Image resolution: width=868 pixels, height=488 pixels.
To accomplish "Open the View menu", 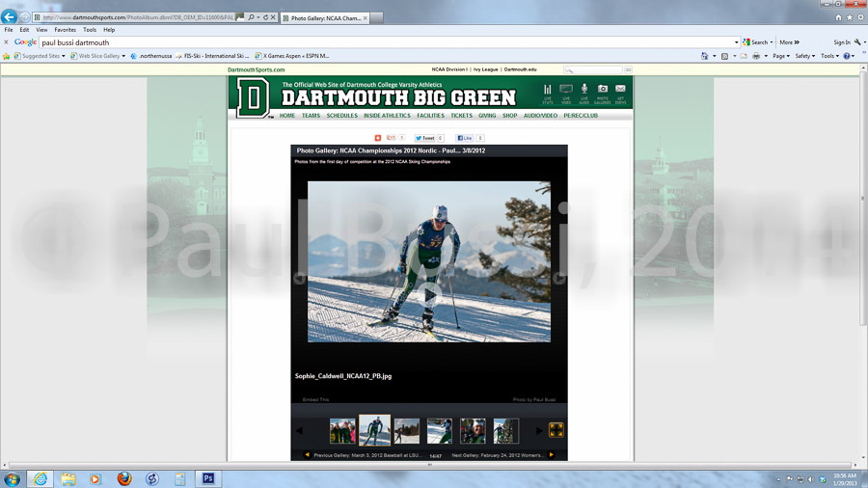I will [41, 30].
